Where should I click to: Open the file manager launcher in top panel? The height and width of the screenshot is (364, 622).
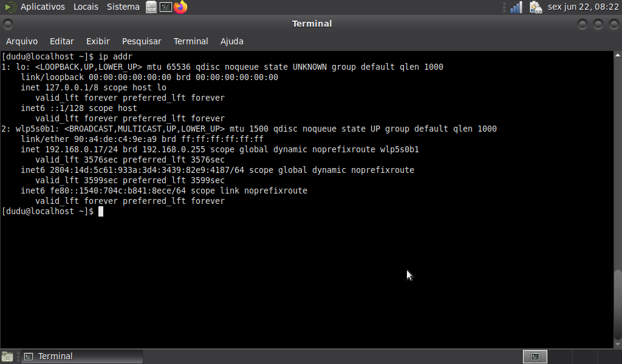coord(151,7)
